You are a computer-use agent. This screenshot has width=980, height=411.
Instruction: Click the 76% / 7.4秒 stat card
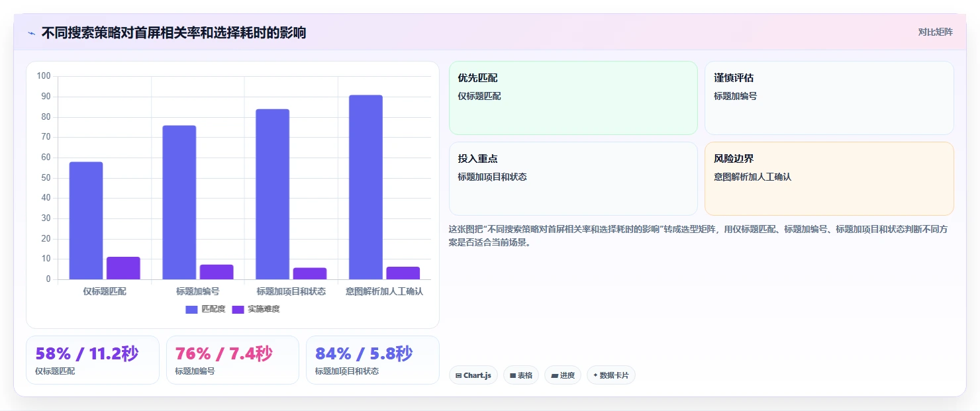(x=232, y=360)
